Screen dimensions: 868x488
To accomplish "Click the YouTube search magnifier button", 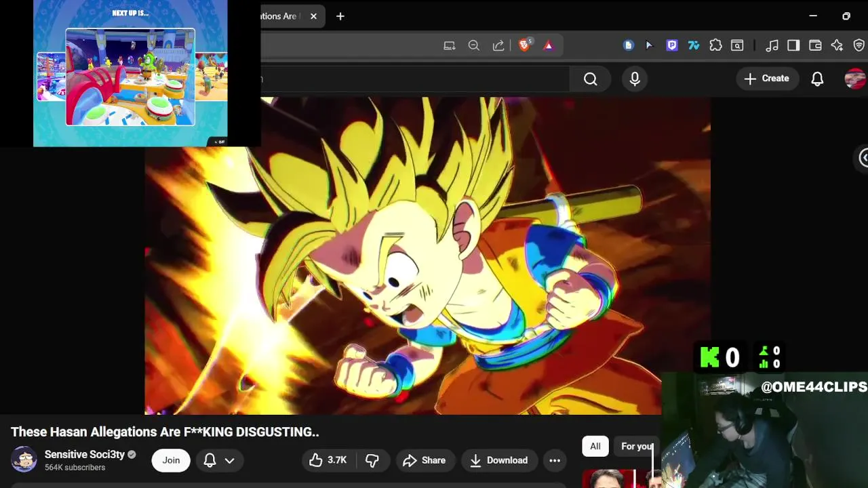I will 591,79.
